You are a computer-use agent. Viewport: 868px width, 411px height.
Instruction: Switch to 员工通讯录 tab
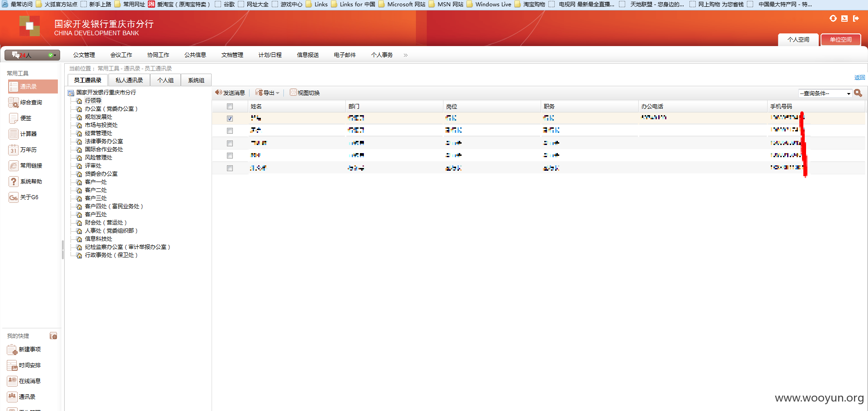88,80
